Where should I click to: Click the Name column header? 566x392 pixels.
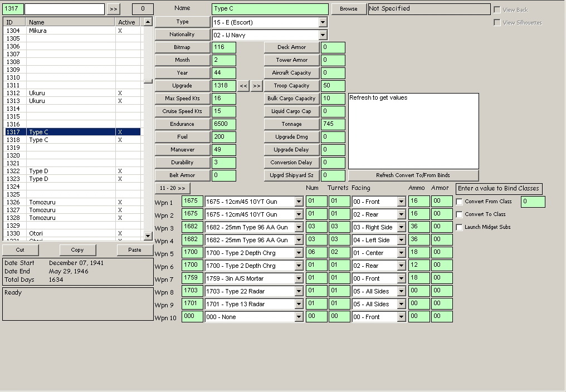pyautogui.click(x=70, y=22)
